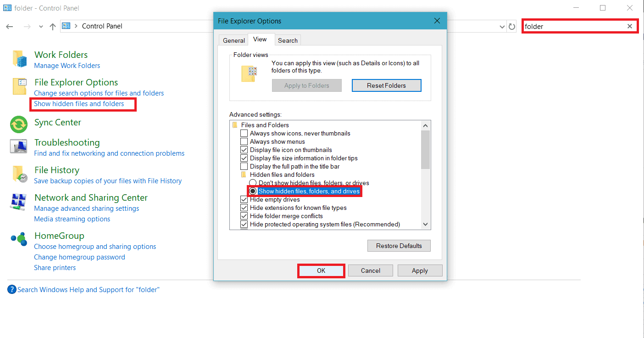The height and width of the screenshot is (338, 644).
Task: Switch to the General tab
Action: [x=233, y=40]
